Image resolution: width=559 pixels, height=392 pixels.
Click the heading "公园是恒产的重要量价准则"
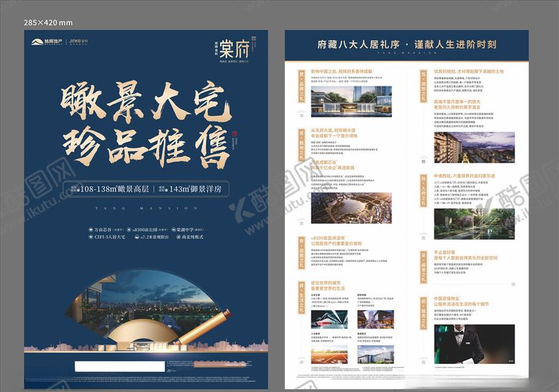click(336, 243)
